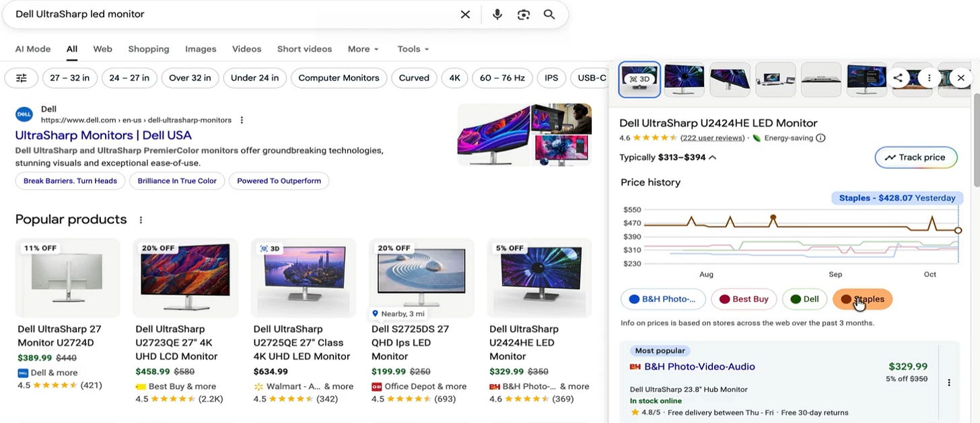Open search by image lens icon
The height and width of the screenshot is (423, 980).
pyautogui.click(x=524, y=14)
